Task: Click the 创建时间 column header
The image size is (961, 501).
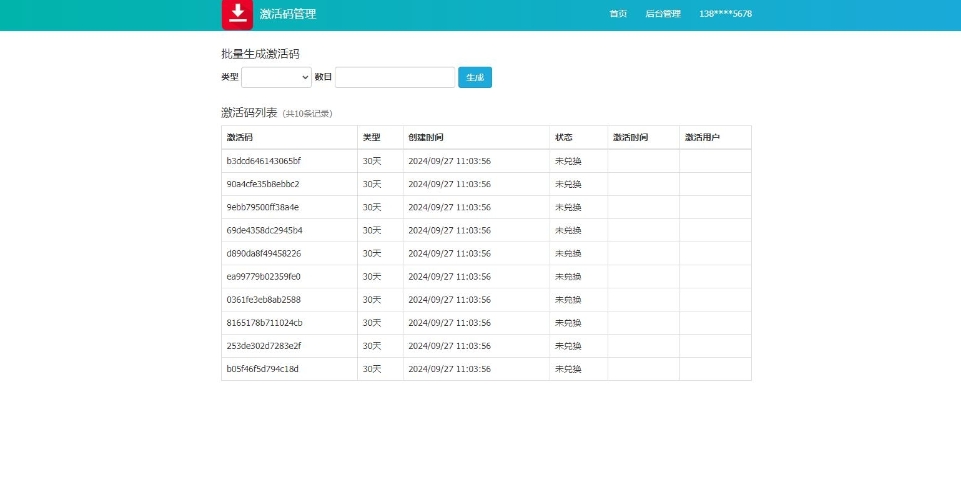Action: pos(425,137)
